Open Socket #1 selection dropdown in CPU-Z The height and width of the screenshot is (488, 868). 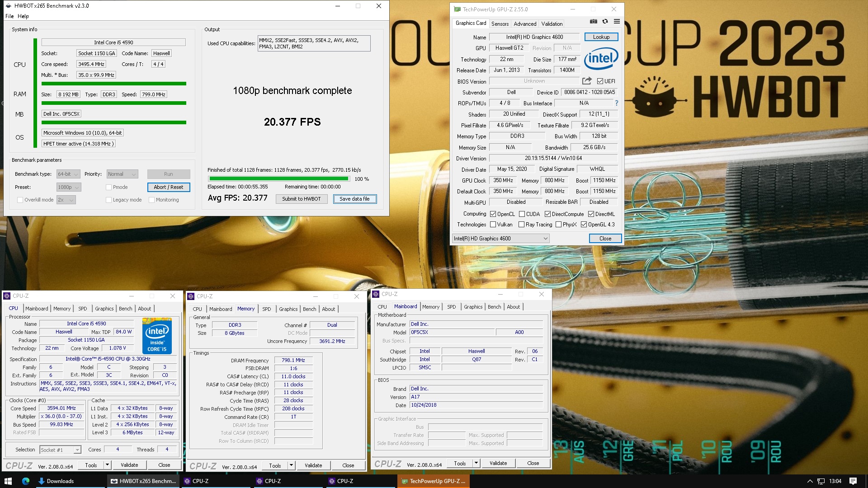[60, 450]
